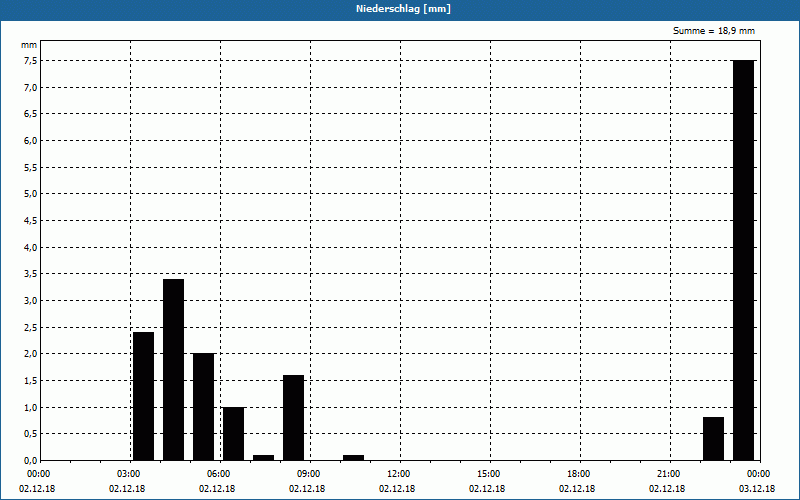Click the 2,5 y-axis label
Image resolution: width=800 pixels, height=500 pixels.
coord(30,327)
